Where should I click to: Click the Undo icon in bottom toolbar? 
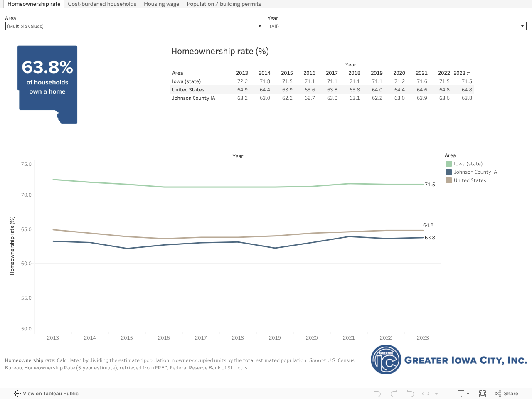point(377,394)
